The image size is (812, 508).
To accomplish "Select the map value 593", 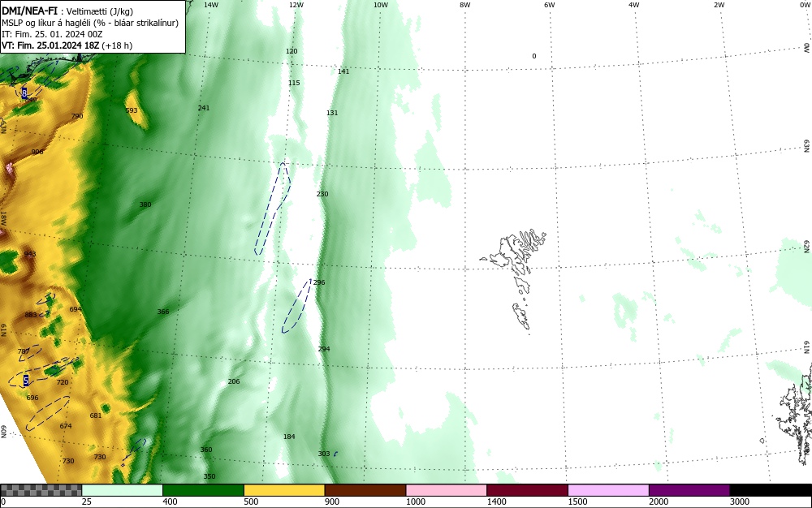I will point(132,110).
